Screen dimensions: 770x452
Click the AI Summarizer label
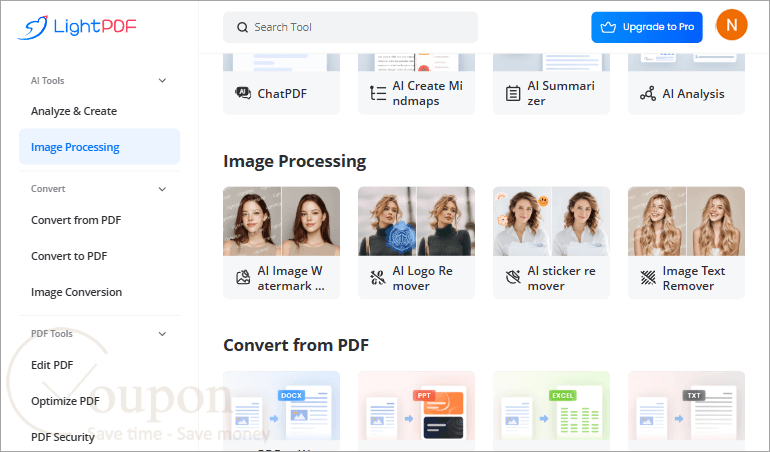[x=561, y=93]
